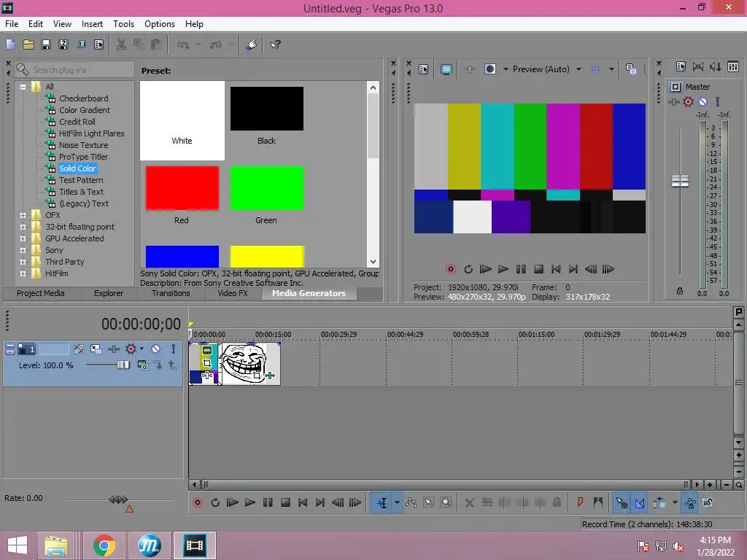Open overlays dropdown arrow in preview
The height and width of the screenshot is (560, 747).
pos(611,69)
